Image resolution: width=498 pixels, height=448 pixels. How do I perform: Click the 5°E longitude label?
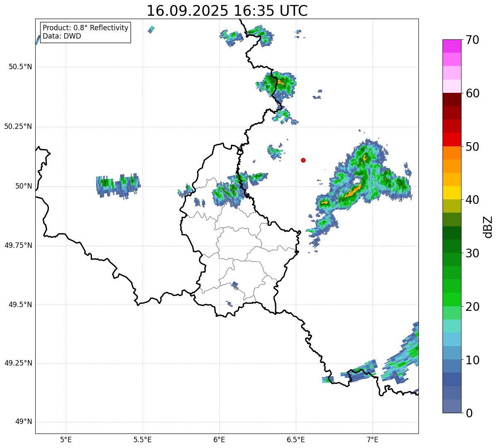(x=66, y=439)
